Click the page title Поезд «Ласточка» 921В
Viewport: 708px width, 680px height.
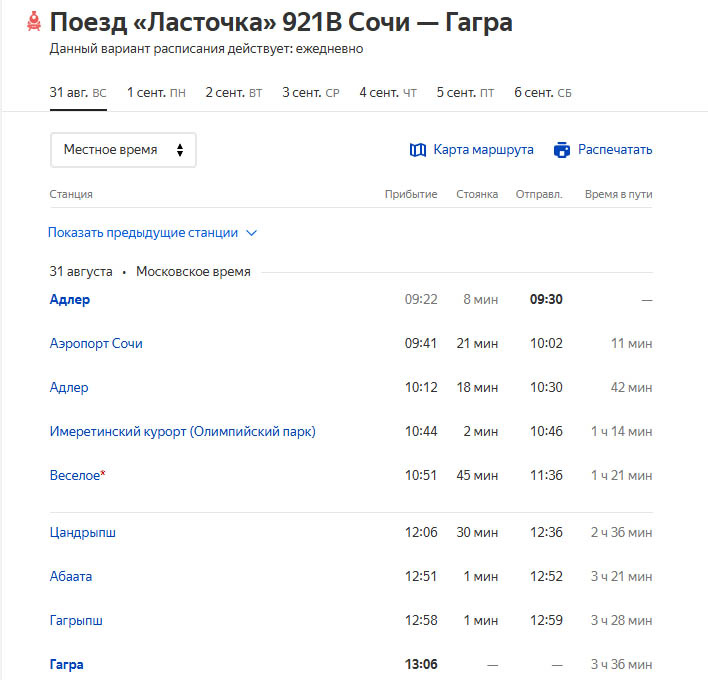pos(281,22)
